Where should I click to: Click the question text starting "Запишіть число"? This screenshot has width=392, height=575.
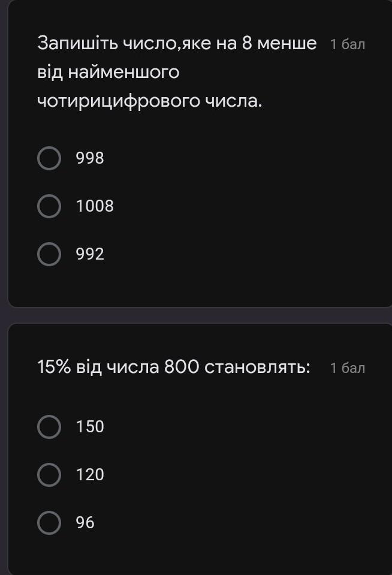pos(177,44)
